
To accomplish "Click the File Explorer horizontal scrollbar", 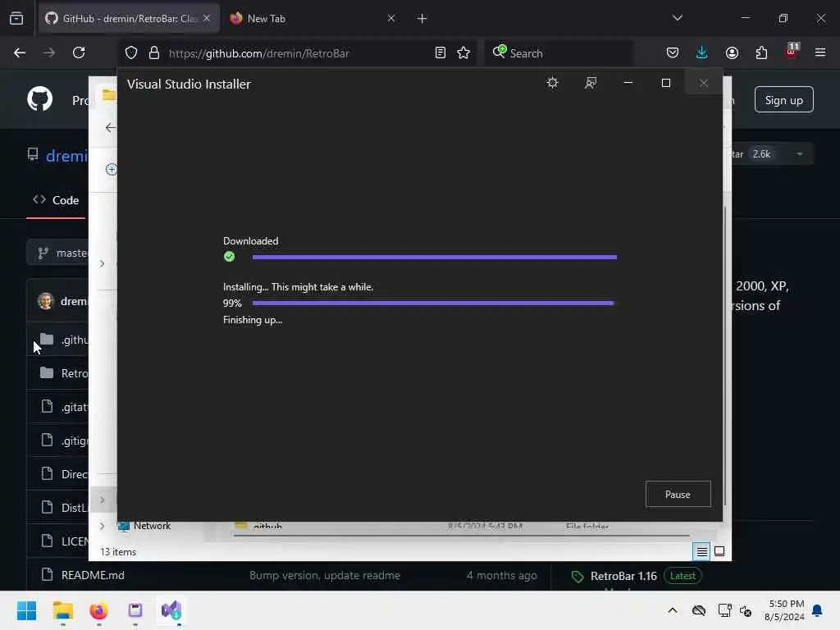I will coord(461,535).
